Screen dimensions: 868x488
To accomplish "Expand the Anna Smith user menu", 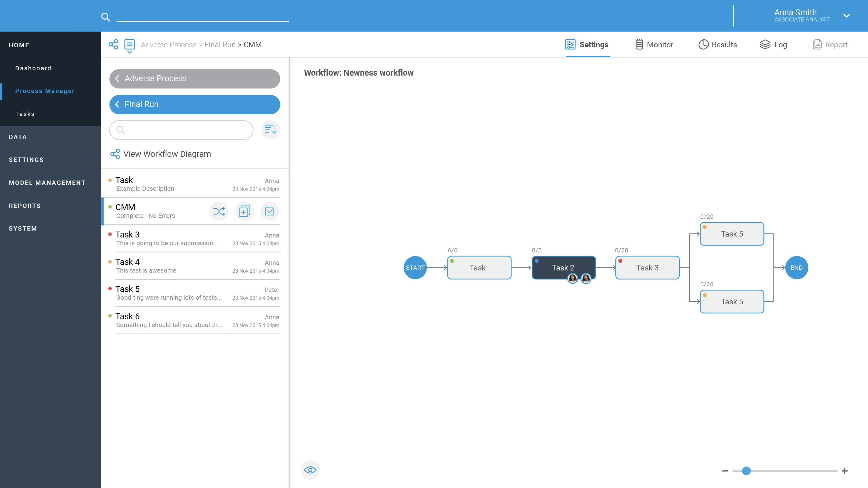I will click(x=846, y=16).
